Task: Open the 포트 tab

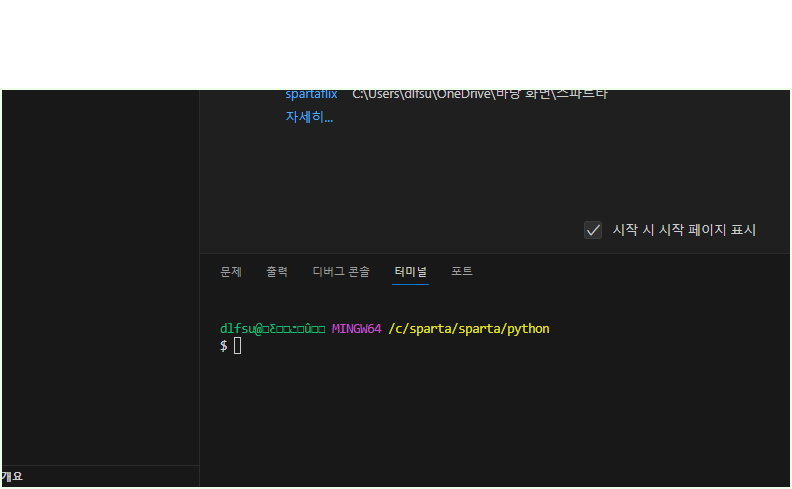Action: click(x=462, y=271)
